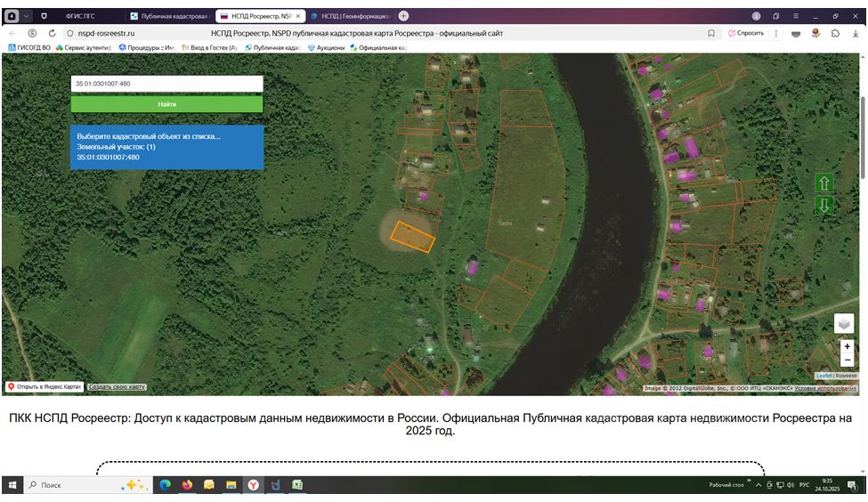Image resolution: width=868 pixels, height=502 pixels.
Task: Zoom in on the map with plus
Action: [847, 346]
